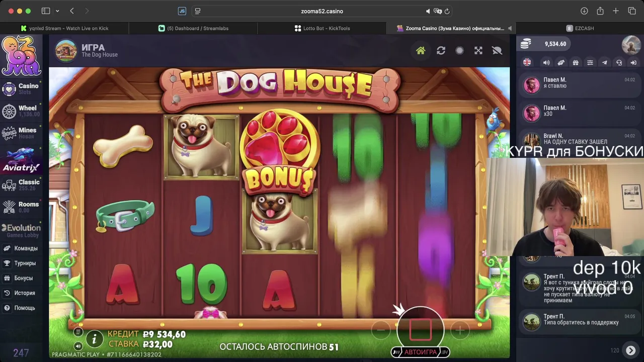The width and height of the screenshot is (644, 362).
Task: Open user profile avatar
Action: tap(631, 44)
